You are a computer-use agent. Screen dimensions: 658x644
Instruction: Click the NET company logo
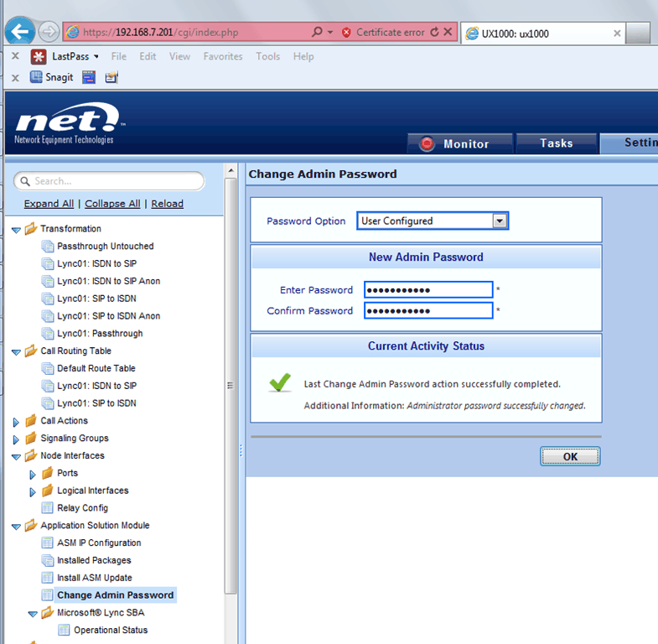(69, 124)
